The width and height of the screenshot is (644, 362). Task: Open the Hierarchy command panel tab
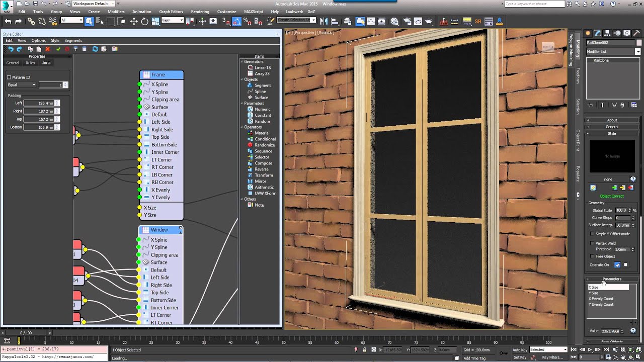click(607, 33)
